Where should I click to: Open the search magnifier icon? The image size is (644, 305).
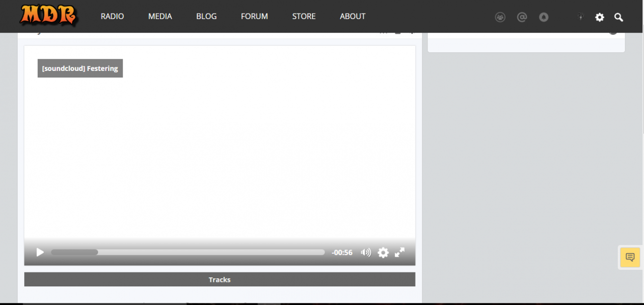coord(619,17)
